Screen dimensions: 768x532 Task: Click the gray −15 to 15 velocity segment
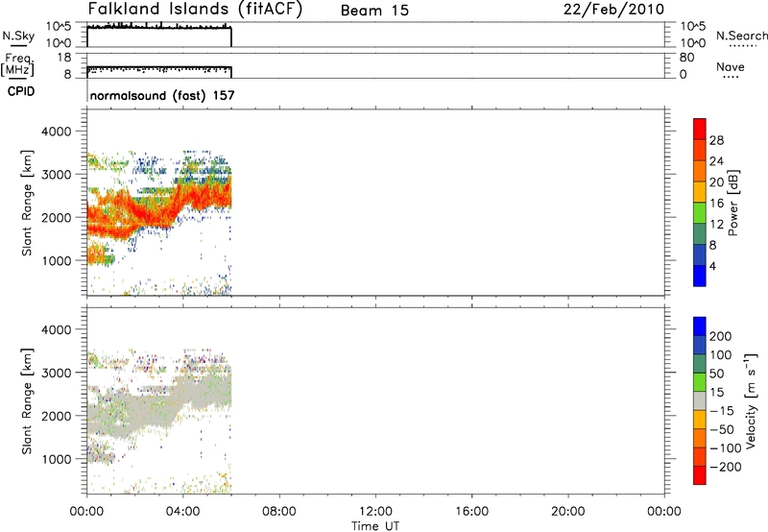point(700,401)
